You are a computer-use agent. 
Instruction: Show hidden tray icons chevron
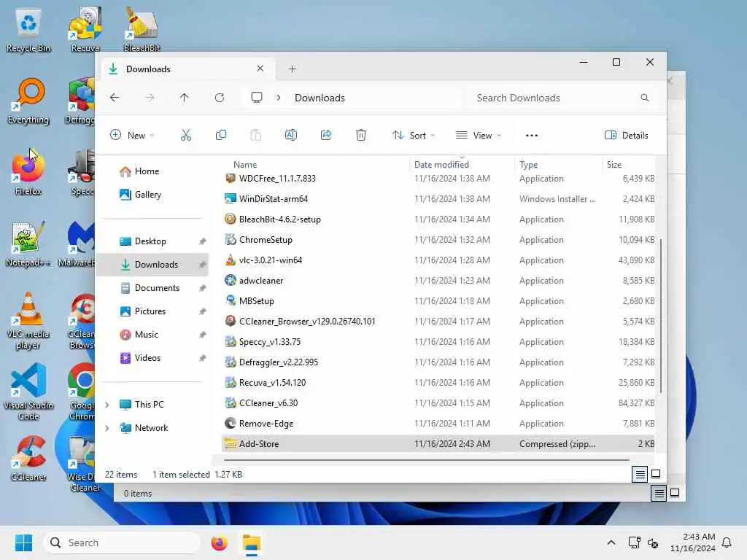(x=611, y=542)
